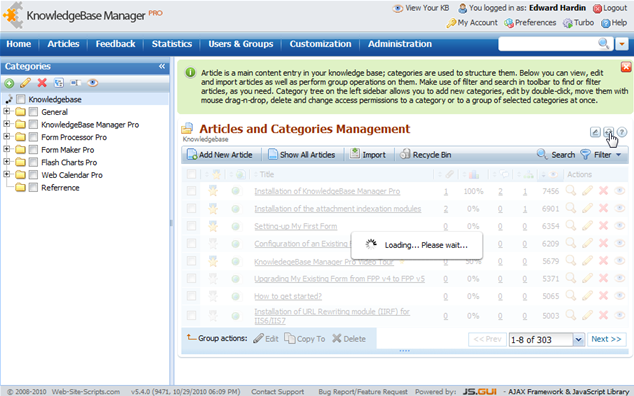Open the Home menu
634x396 pixels.
click(19, 44)
